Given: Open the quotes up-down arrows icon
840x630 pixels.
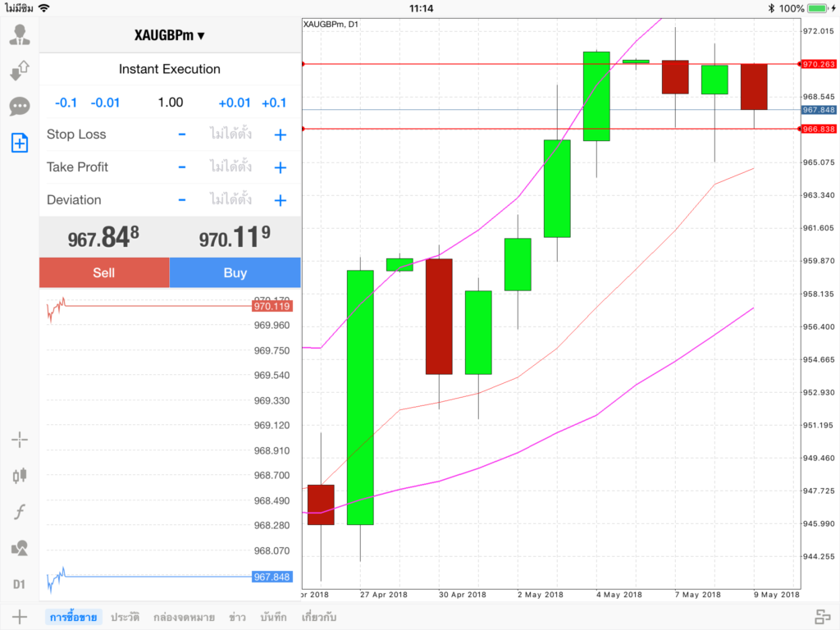Looking at the screenshot, I should coord(20,71).
